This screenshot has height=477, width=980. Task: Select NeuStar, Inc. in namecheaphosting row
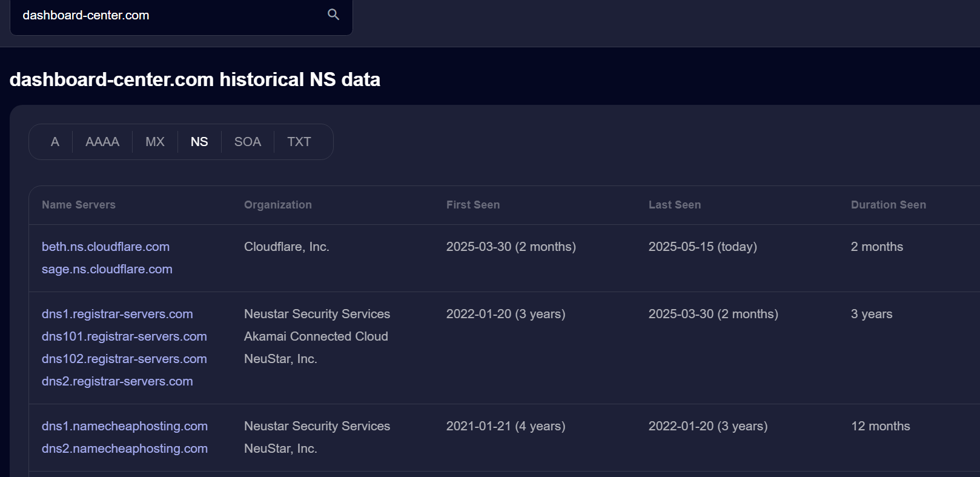pyautogui.click(x=280, y=449)
